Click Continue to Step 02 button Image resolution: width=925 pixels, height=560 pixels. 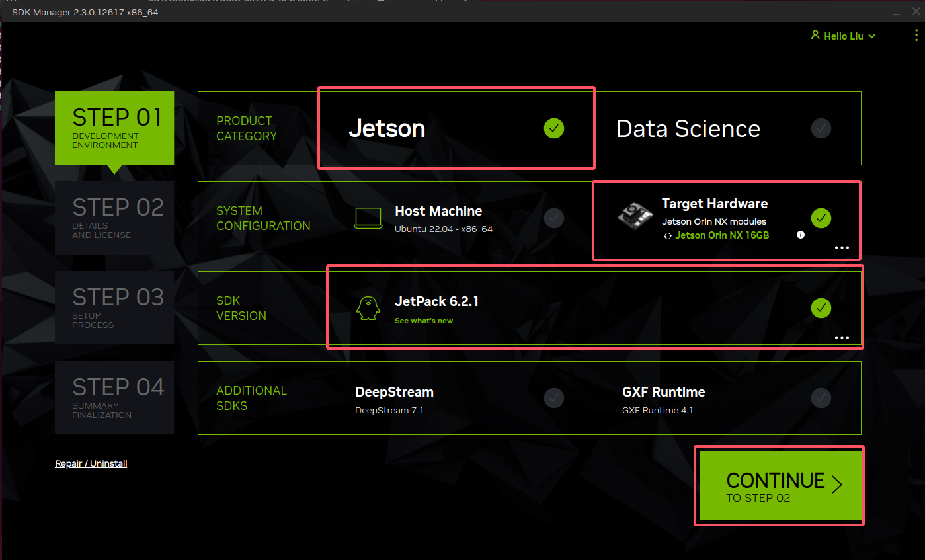tap(780, 486)
